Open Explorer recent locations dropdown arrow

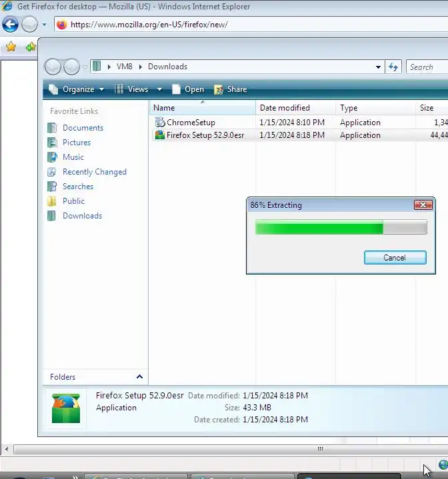[85, 67]
